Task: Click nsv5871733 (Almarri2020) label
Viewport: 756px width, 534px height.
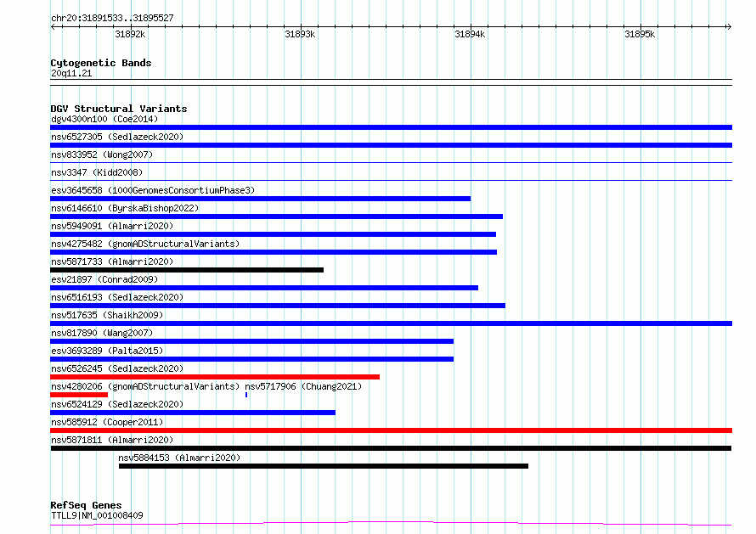Action: (x=112, y=261)
